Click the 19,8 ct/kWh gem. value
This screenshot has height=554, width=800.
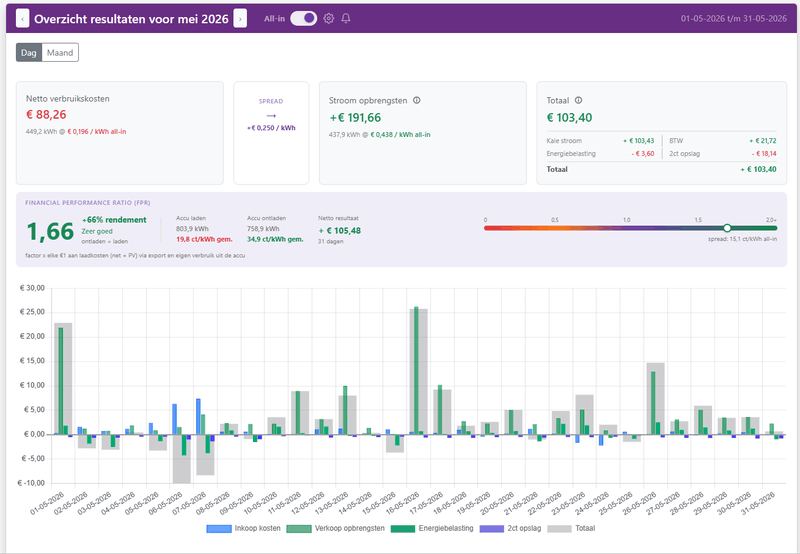pyautogui.click(x=204, y=239)
